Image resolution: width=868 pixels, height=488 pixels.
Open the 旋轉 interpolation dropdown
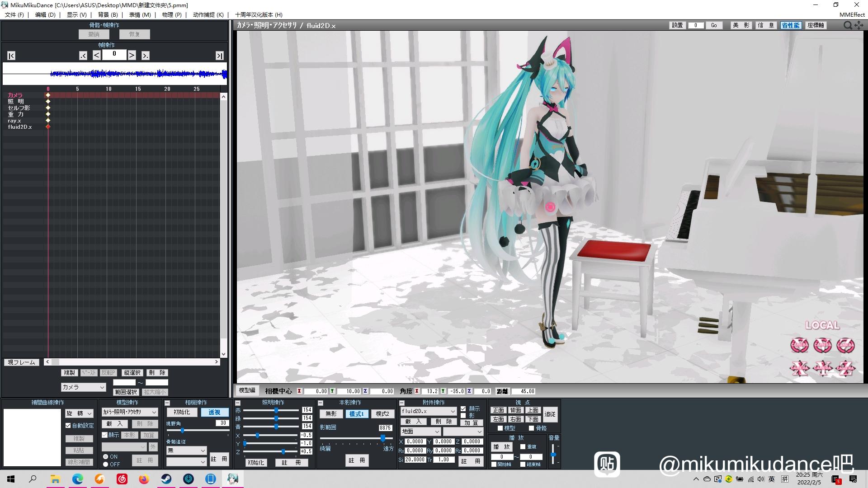pos(79,413)
